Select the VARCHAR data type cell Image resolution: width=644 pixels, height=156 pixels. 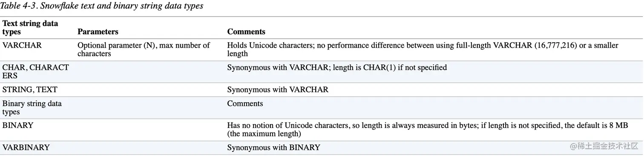22,45
